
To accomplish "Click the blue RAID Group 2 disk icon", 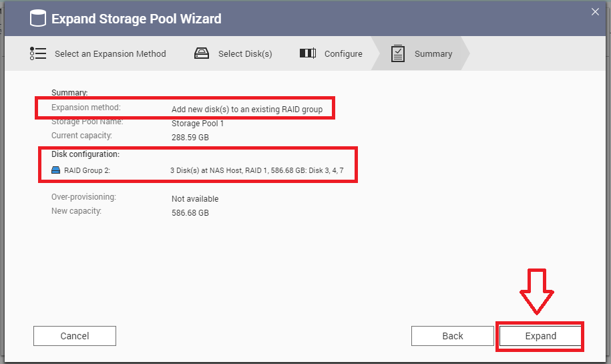I will click(56, 170).
